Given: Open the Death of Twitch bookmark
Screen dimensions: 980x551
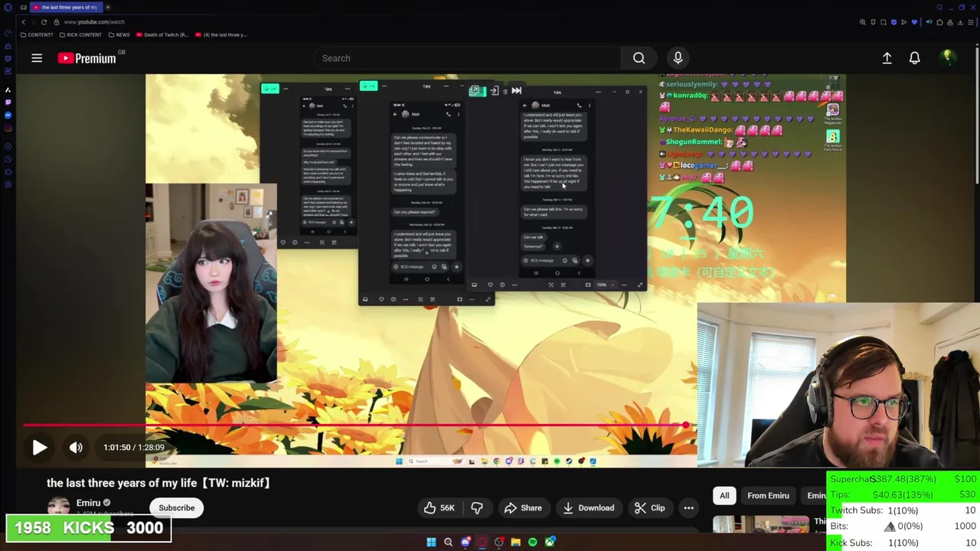Looking at the screenshot, I should coord(162,34).
